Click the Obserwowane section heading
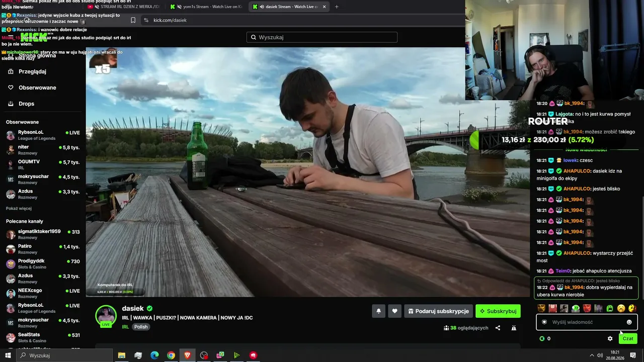The width and height of the screenshot is (644, 362). point(22,122)
